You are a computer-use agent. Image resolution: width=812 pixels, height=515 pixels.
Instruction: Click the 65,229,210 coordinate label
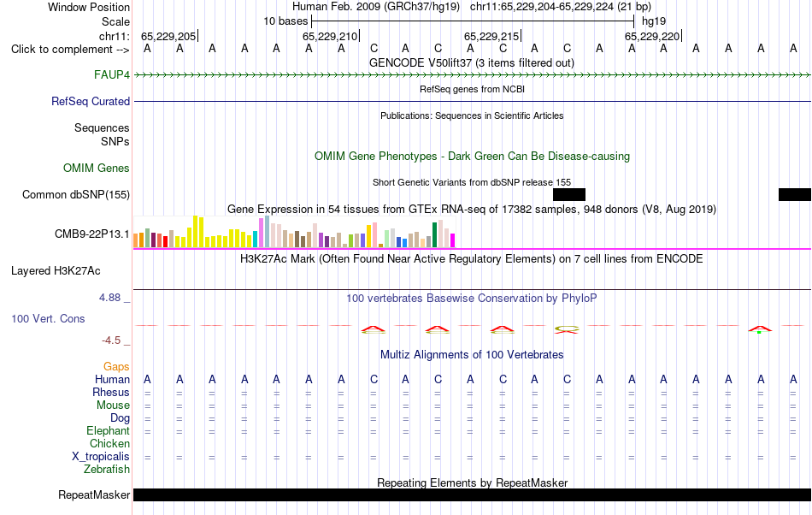330,36
